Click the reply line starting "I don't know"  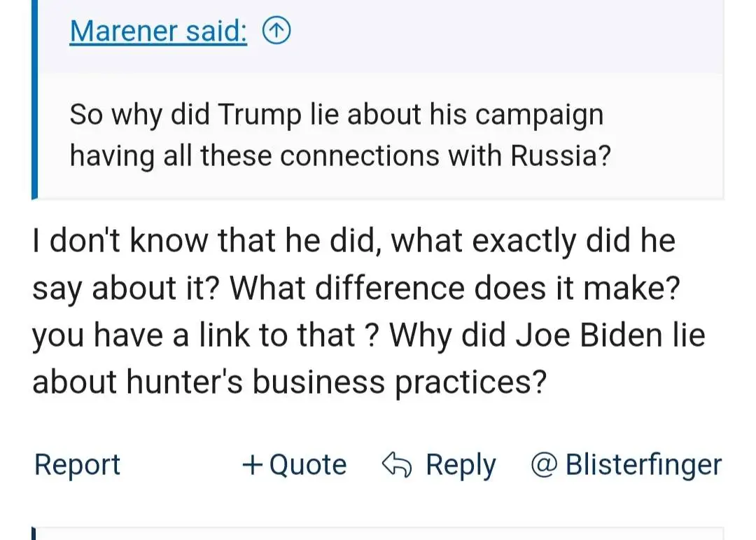(x=353, y=240)
